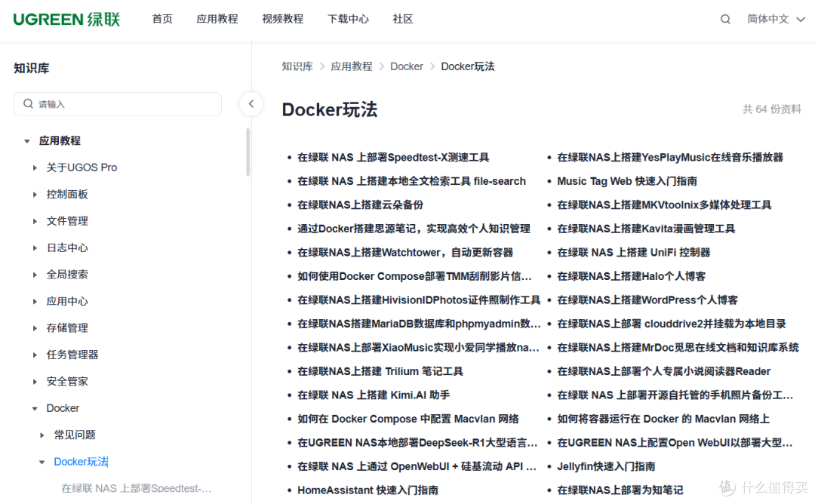This screenshot has height=504, width=815.
Task: Click the magnifier icon in the sidebar search box
Action: click(28, 104)
